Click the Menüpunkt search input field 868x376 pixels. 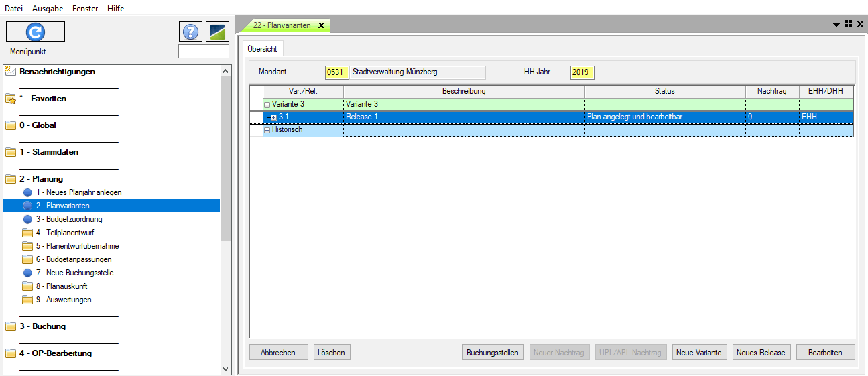point(203,52)
